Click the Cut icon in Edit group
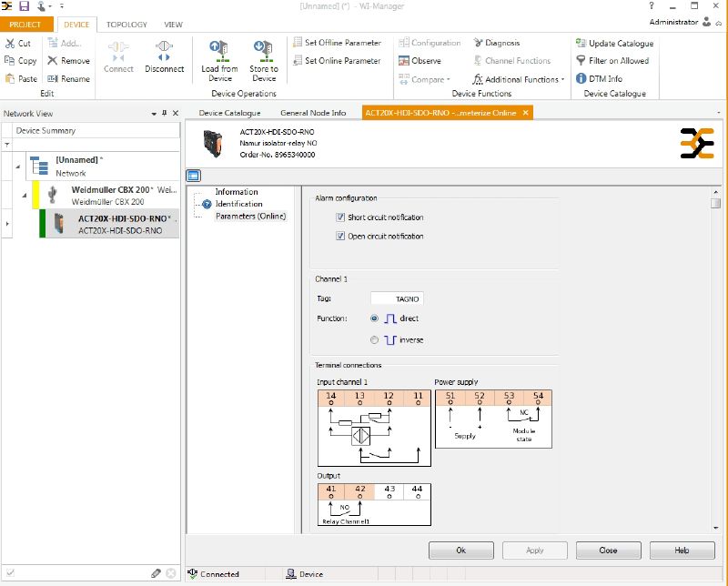Screen dimensions: 728x586 10,43
